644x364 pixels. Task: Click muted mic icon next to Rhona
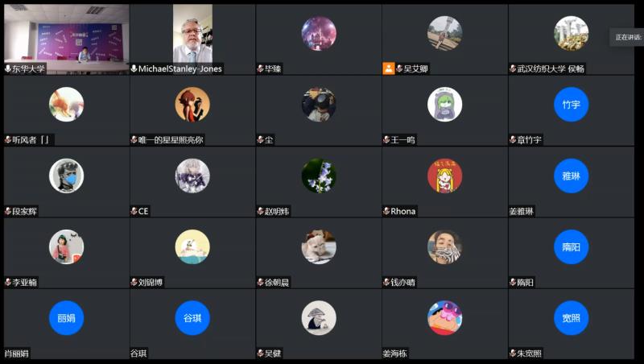[x=386, y=211]
